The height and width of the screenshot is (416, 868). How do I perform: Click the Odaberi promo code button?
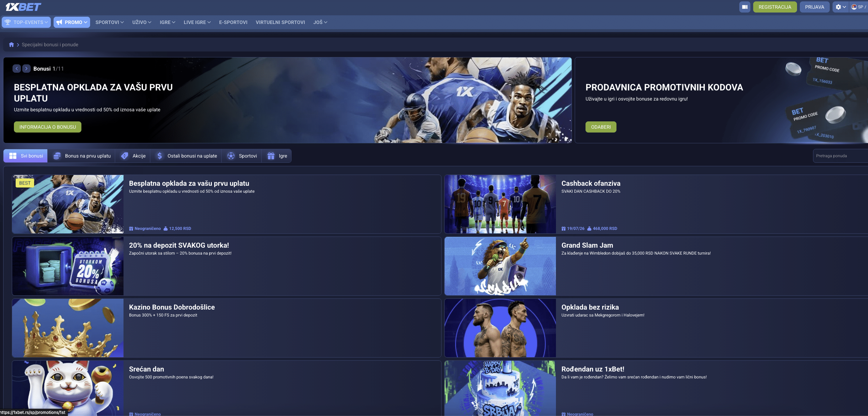[601, 127]
